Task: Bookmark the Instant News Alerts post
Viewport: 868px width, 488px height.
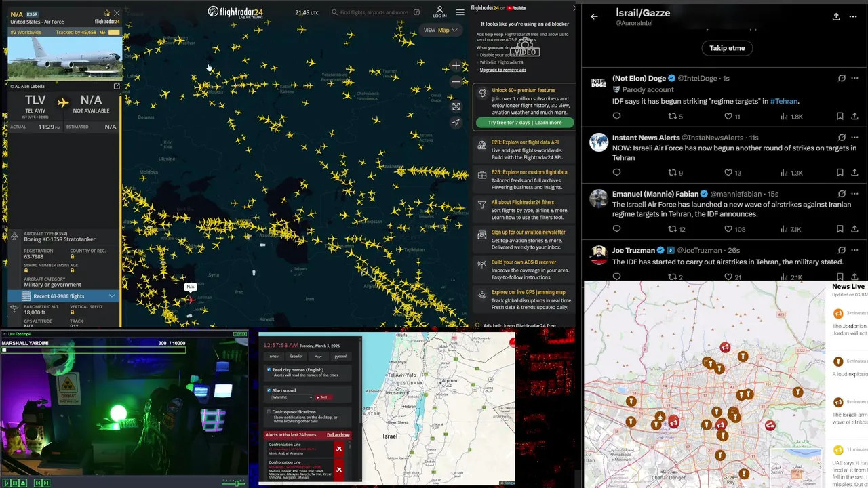Action: point(839,173)
